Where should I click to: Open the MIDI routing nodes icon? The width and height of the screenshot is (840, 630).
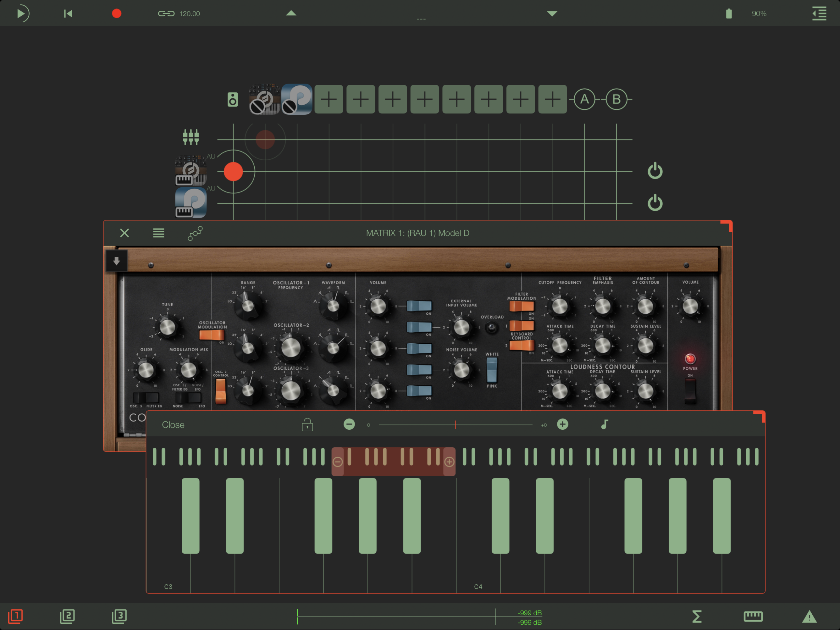(195, 233)
